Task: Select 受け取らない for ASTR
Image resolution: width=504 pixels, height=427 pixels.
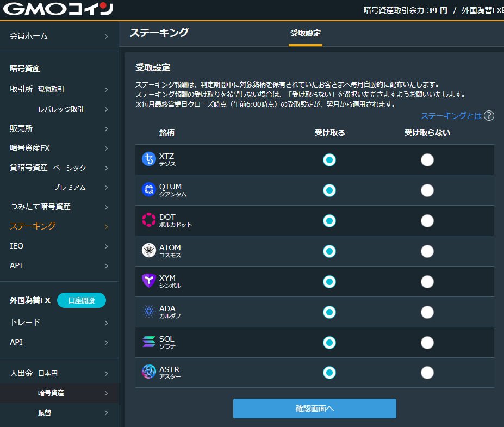Action: [x=427, y=373]
